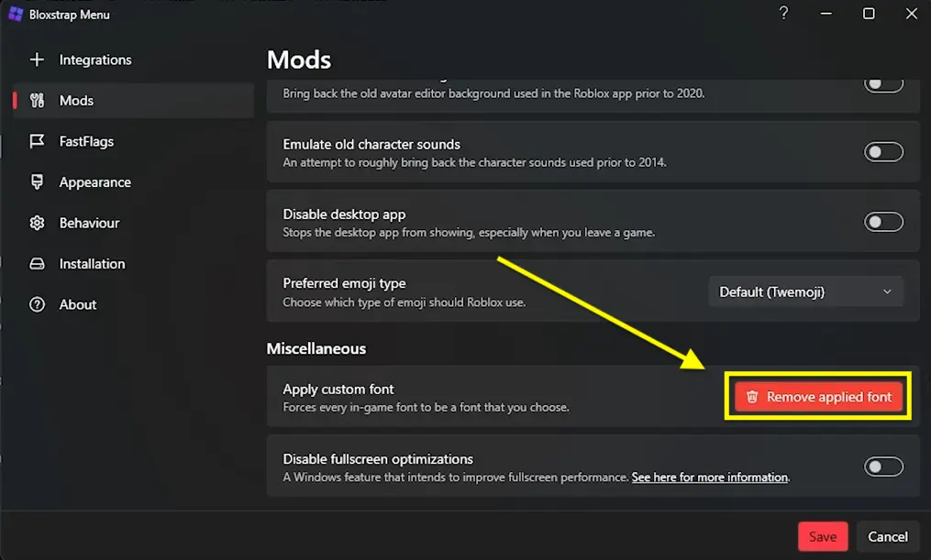Open See here for more information link

pyautogui.click(x=710, y=478)
